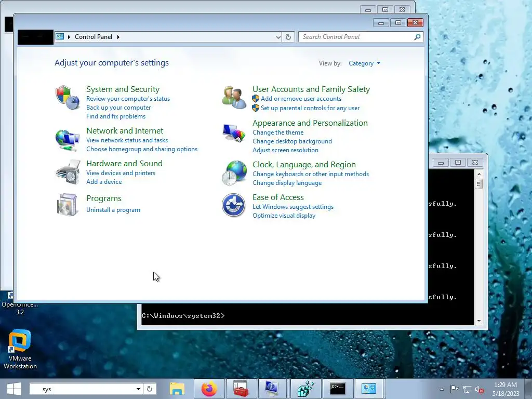Screen dimensions: 532x399
Task: Open File Explorer from the taskbar
Action: [177, 389]
